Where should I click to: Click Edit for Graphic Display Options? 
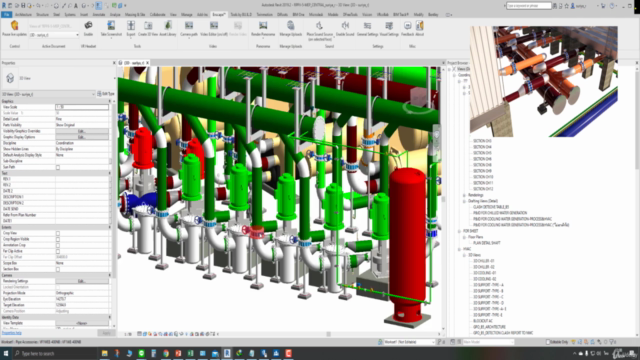[x=82, y=137]
